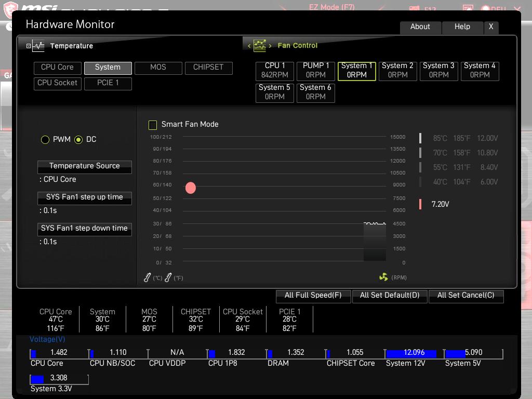
Task: Click the System 5V voltage bar
Action: 473,353
